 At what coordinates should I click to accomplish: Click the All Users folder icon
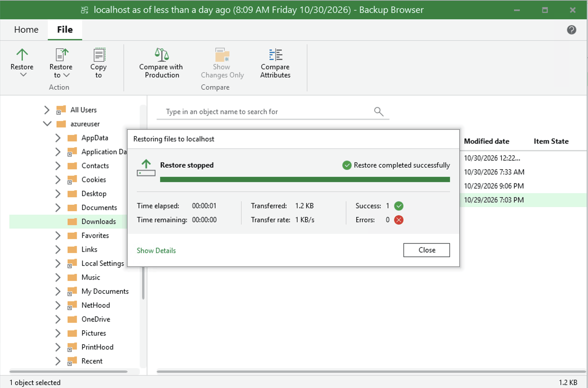(61, 110)
